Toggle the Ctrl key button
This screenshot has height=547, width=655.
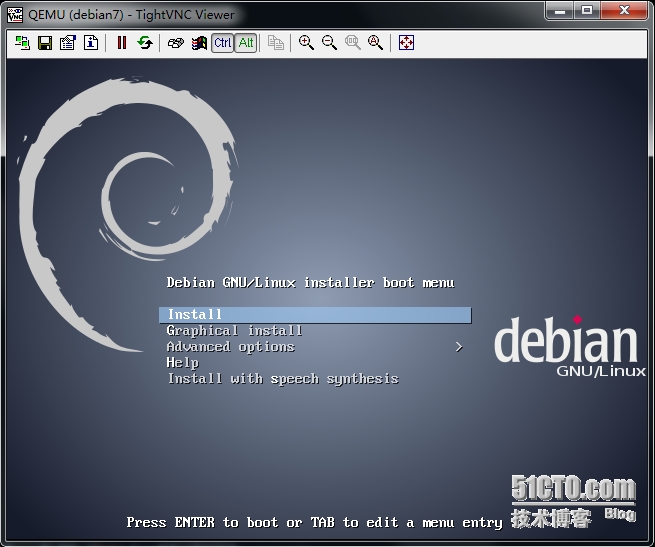tap(222, 43)
